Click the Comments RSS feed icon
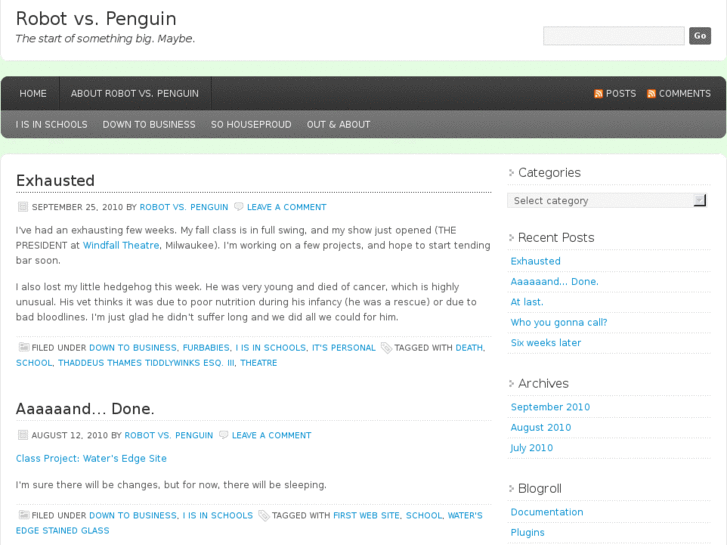Screen dimensions: 727x545 pos(651,94)
